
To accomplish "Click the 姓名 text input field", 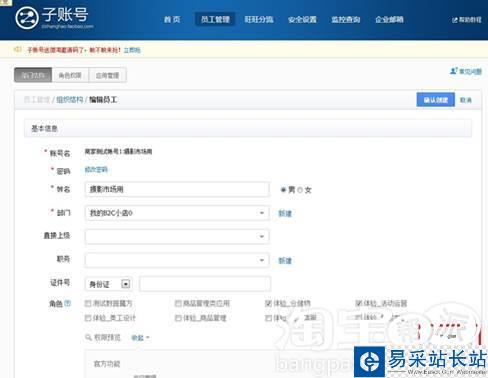I will 177,189.
